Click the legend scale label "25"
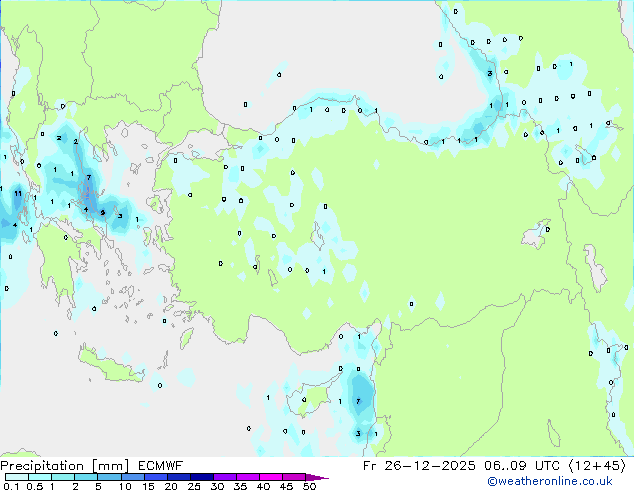 coord(194,486)
